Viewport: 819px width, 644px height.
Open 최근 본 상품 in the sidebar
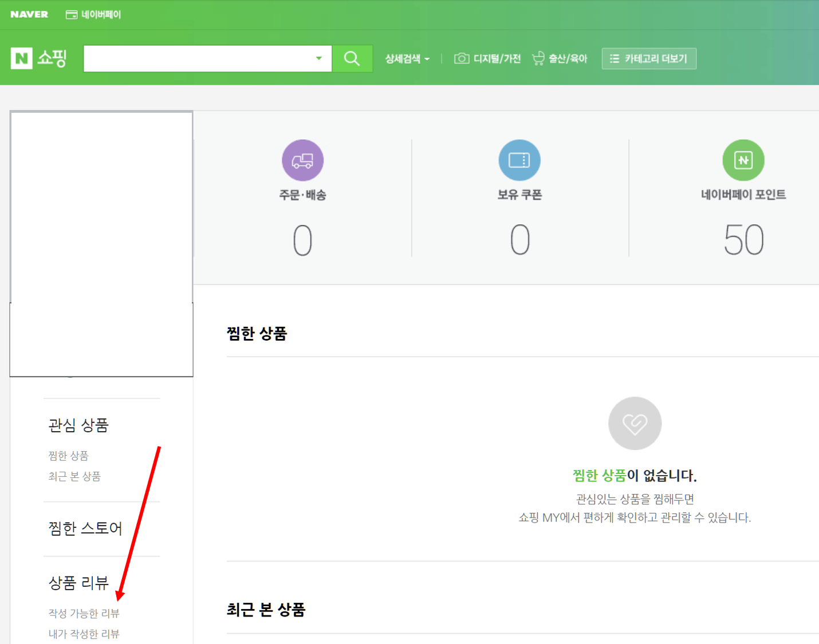74,476
